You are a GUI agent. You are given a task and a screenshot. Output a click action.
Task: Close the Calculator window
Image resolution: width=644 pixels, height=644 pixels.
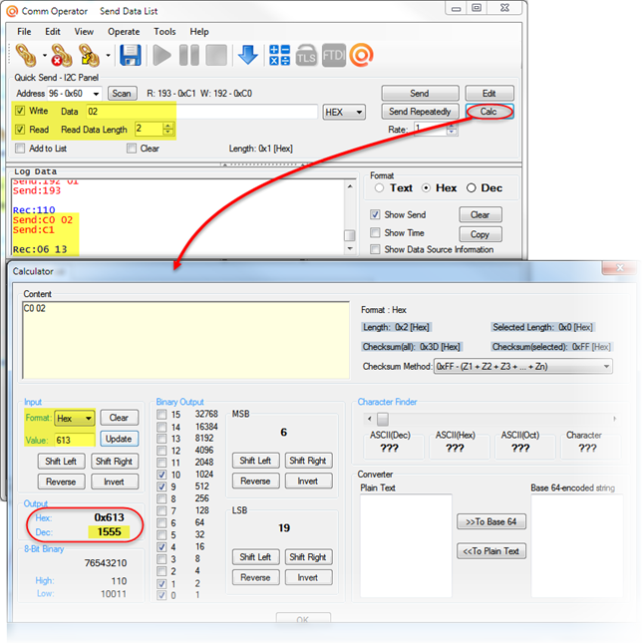(x=620, y=268)
